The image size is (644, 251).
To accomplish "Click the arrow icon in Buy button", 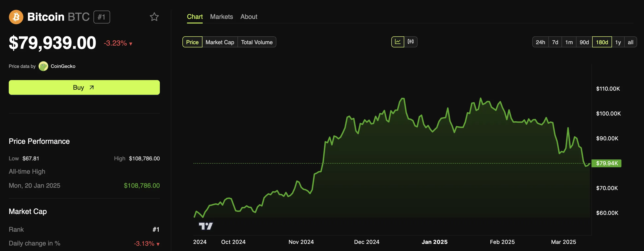I will pos(92,87).
